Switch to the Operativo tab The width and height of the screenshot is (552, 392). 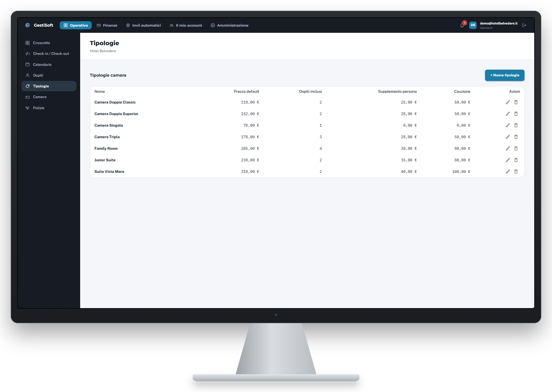pos(76,25)
